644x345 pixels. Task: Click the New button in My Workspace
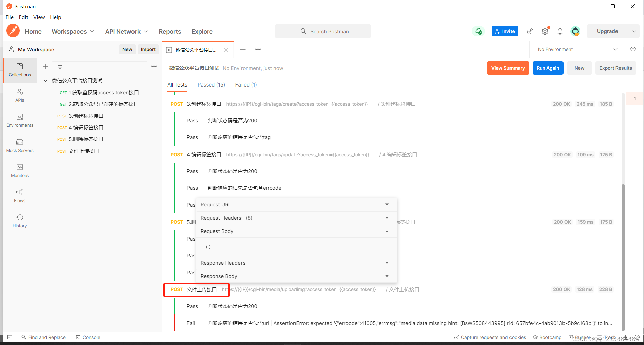127,49
